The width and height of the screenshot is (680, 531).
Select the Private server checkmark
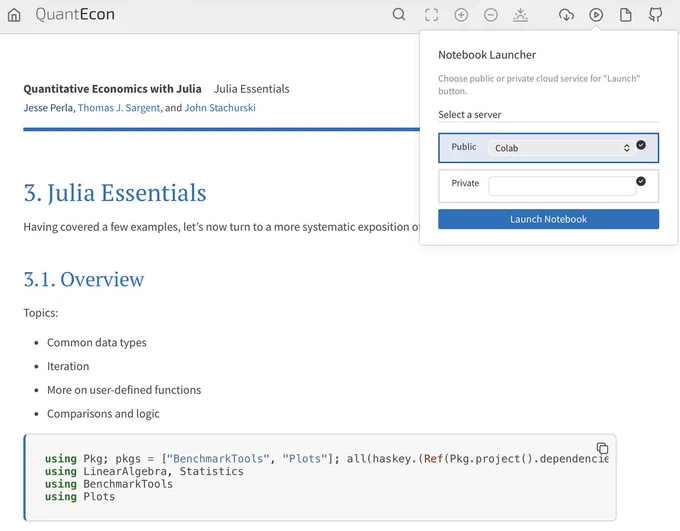641,181
